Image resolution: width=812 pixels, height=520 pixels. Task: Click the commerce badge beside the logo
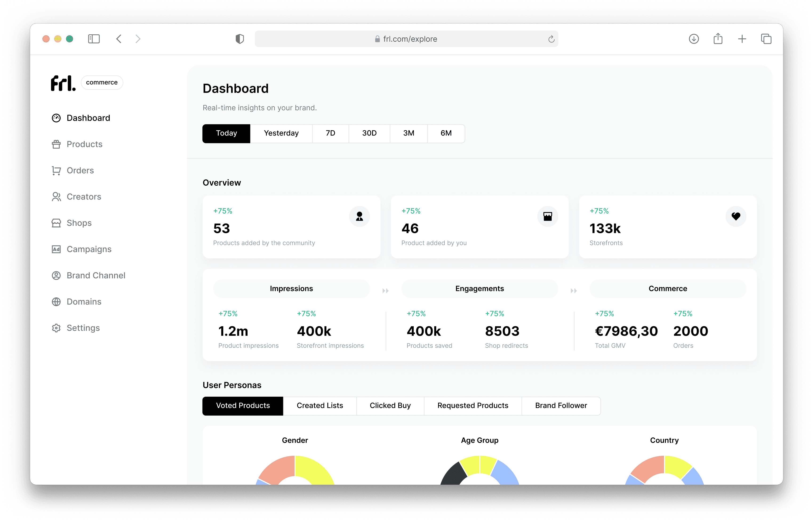coord(102,82)
